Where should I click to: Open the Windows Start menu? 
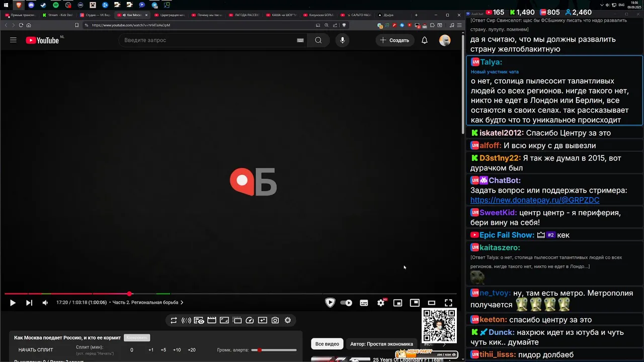click(x=5, y=5)
